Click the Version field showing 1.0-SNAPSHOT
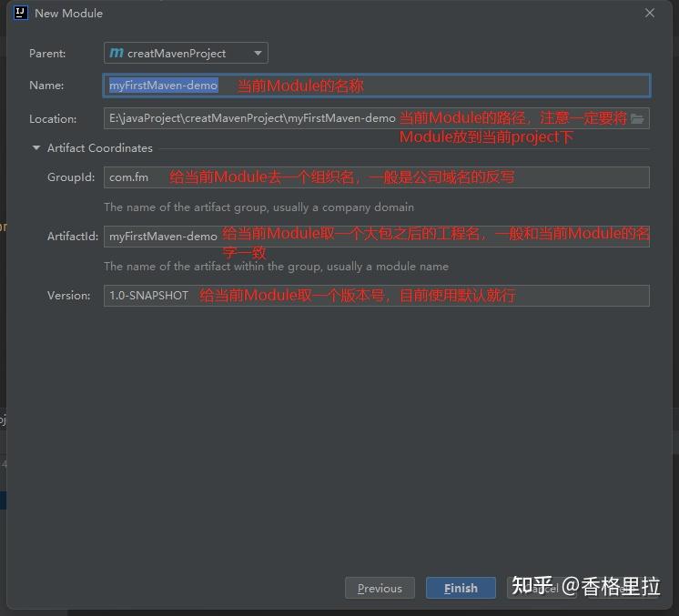The height and width of the screenshot is (616, 679). click(376, 296)
